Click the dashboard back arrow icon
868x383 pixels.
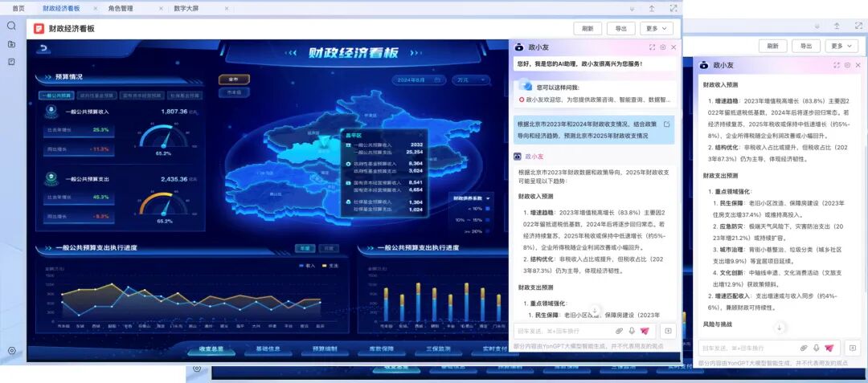point(43,49)
